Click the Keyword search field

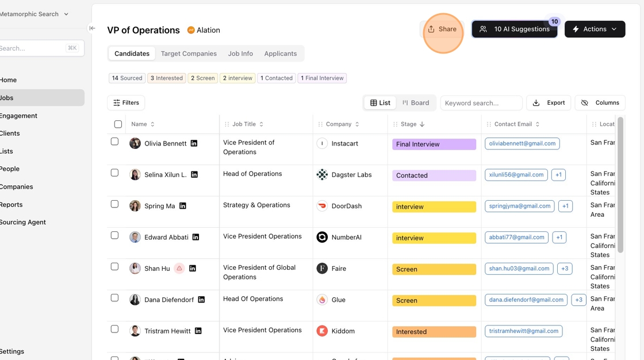pyautogui.click(x=481, y=103)
